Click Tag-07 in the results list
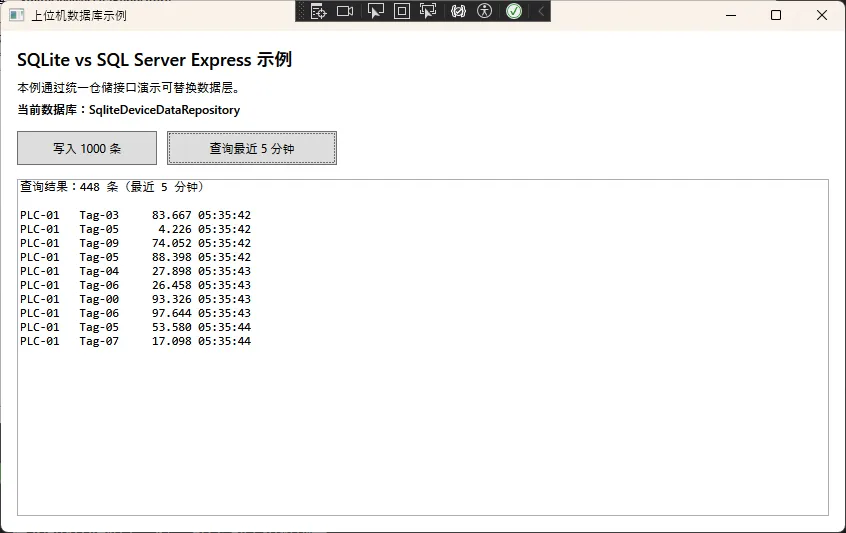Screen dimensions: 846x533 click(x=99, y=341)
